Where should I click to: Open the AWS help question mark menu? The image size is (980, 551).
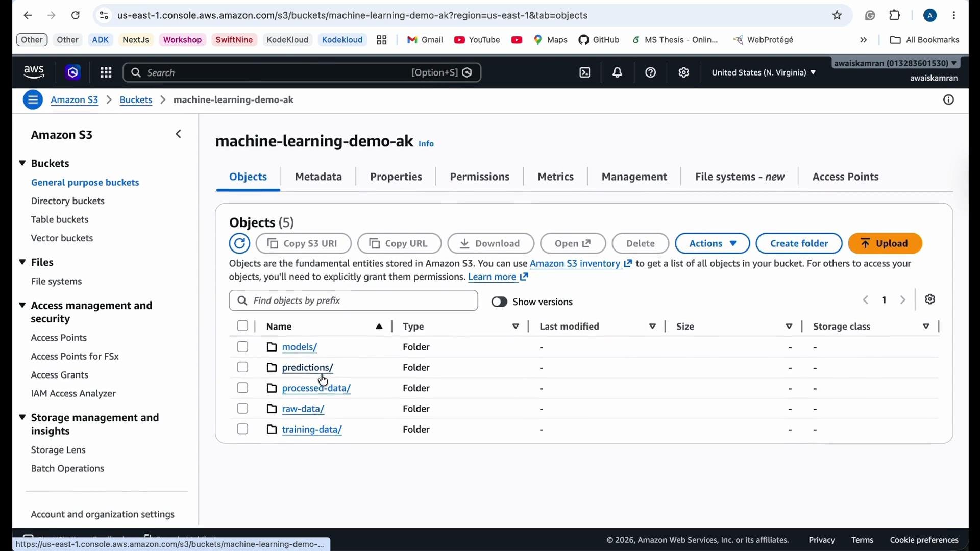[651, 73]
